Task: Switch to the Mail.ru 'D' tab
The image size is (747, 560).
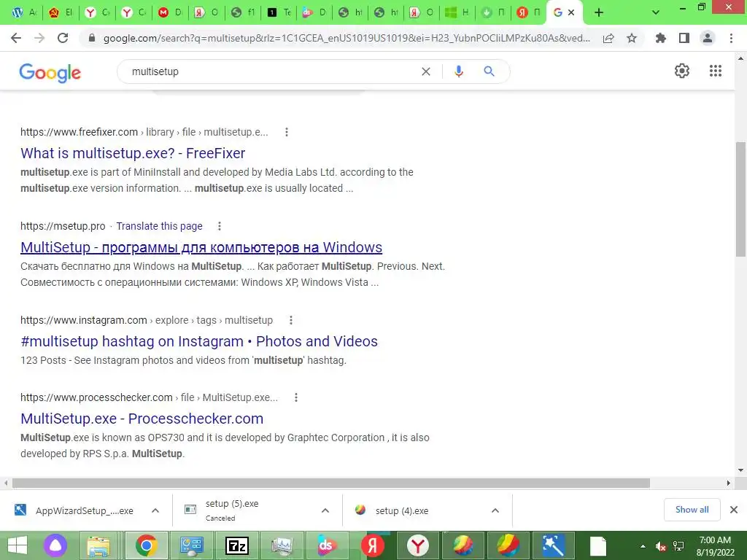Action: click(170, 12)
